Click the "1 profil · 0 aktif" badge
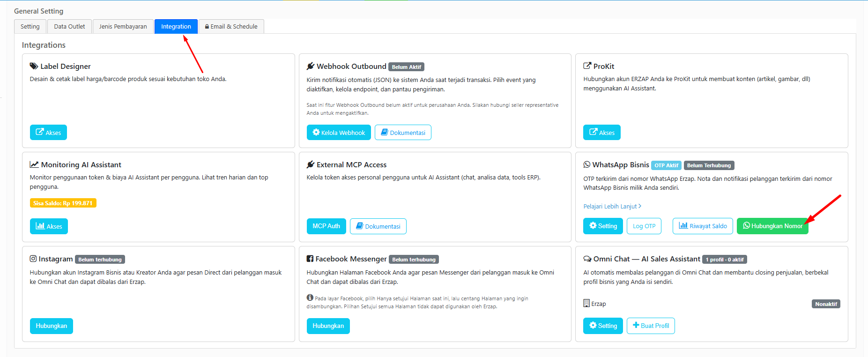This screenshot has height=357, width=868. 725,260
